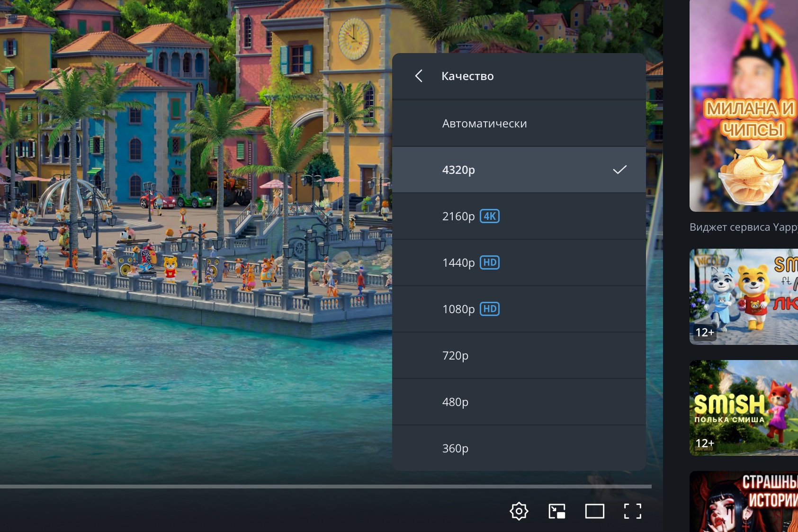The width and height of the screenshot is (798, 532).
Task: Toggle theater wide mode
Action: pos(595,511)
